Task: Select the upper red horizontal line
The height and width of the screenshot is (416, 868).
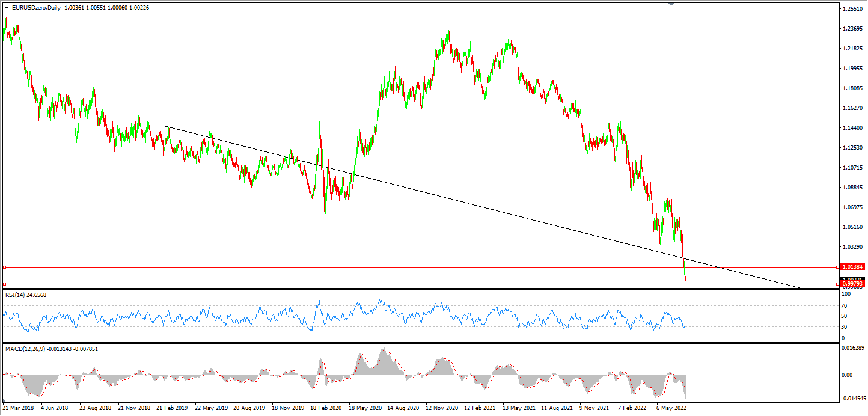Action: [421, 266]
